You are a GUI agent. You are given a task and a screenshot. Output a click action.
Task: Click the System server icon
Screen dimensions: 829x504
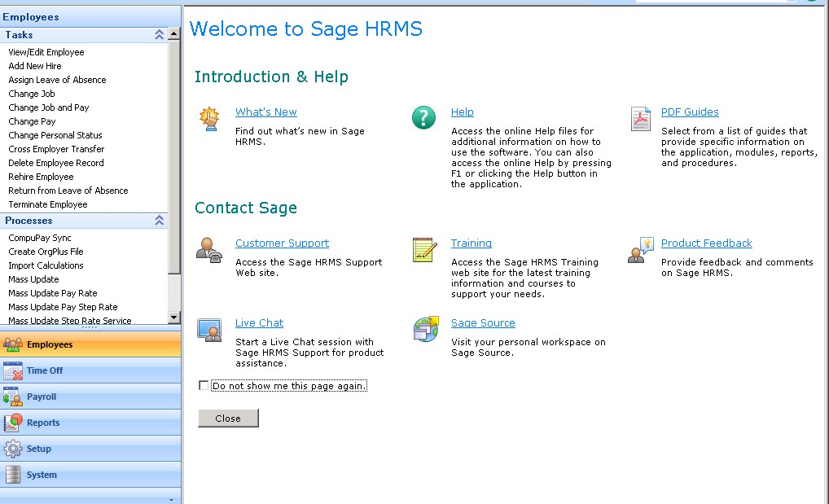(x=13, y=475)
